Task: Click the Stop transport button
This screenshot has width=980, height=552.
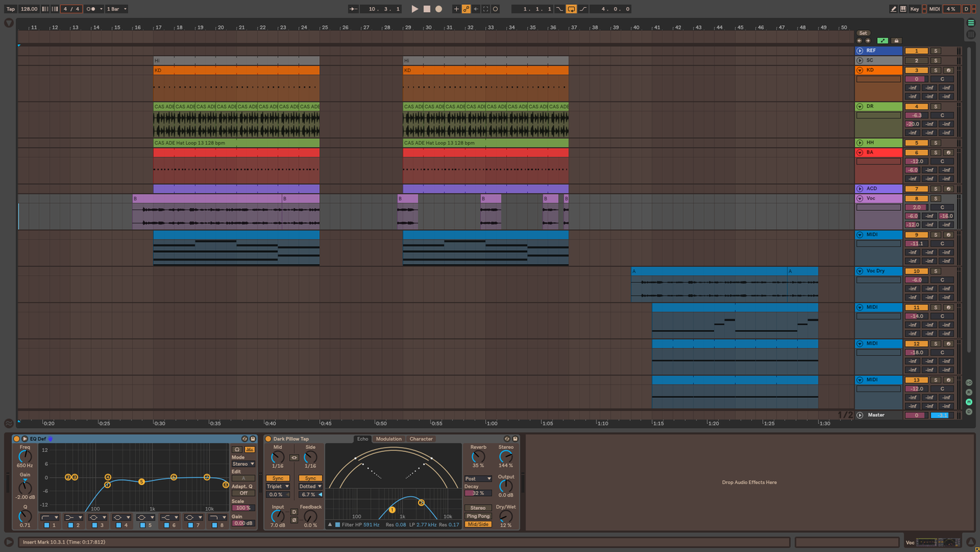Action: [x=426, y=9]
